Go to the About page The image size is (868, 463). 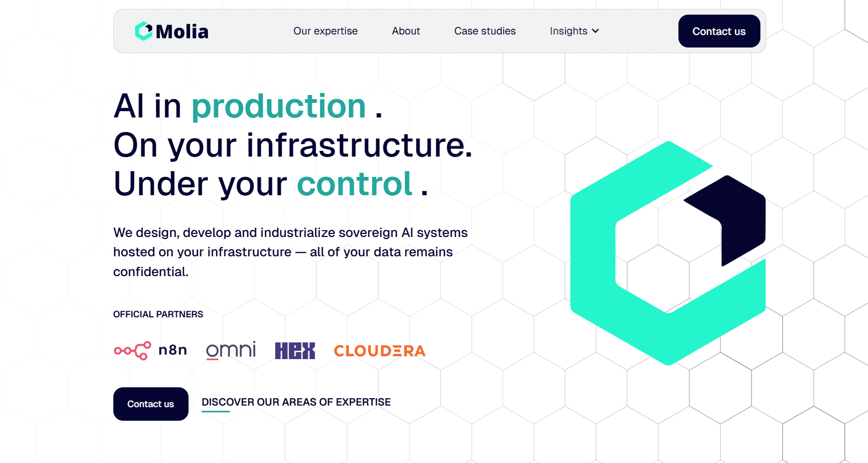pos(406,31)
